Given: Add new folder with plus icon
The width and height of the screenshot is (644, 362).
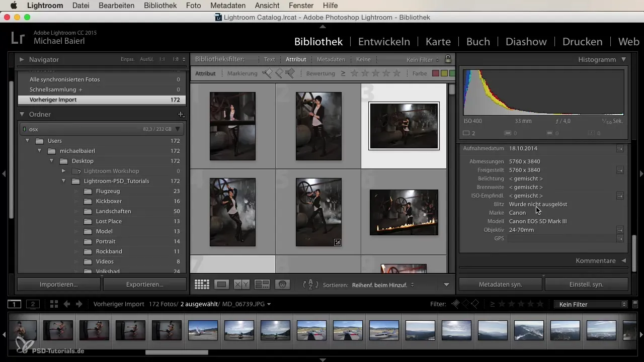Looking at the screenshot, I should (x=181, y=115).
